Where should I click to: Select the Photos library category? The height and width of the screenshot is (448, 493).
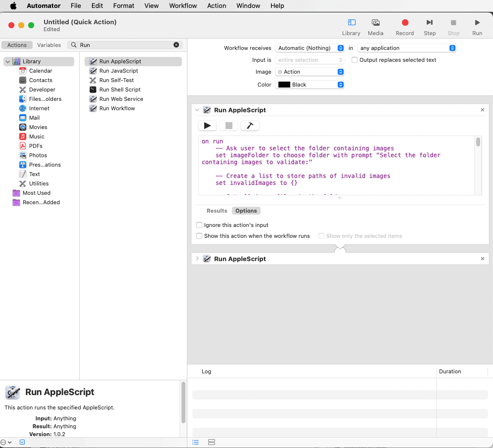point(38,155)
